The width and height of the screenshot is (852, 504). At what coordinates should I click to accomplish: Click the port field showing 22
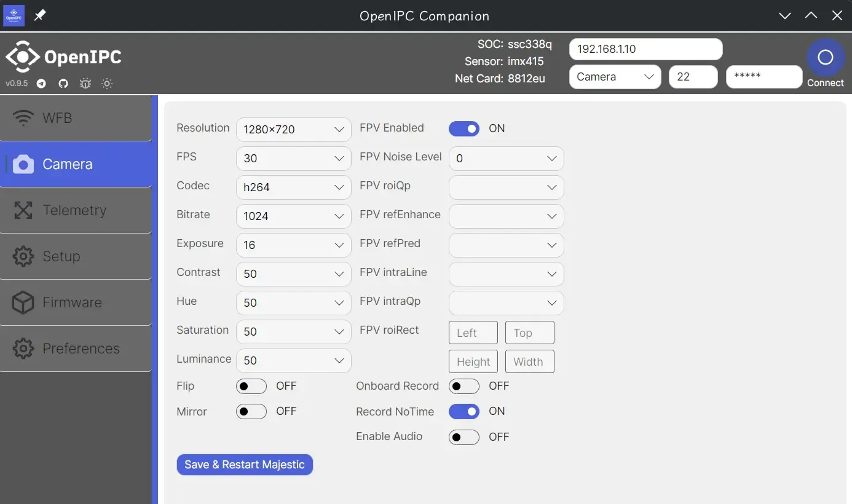(693, 77)
